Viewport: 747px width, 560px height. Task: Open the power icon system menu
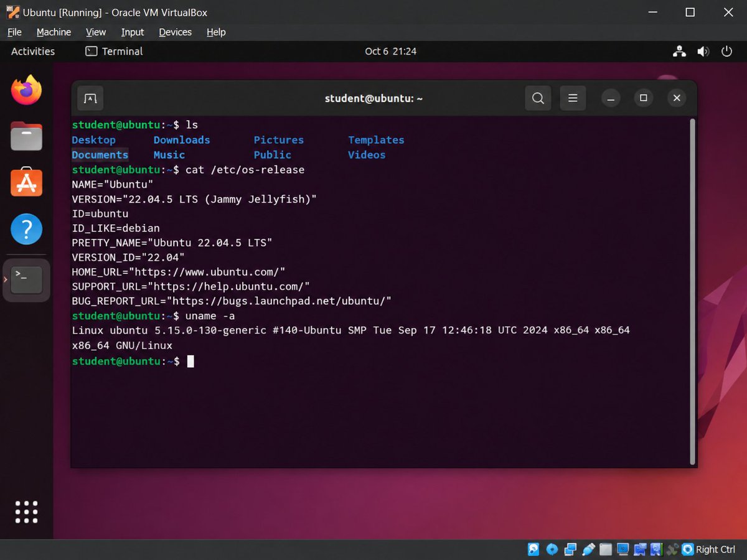[726, 52]
